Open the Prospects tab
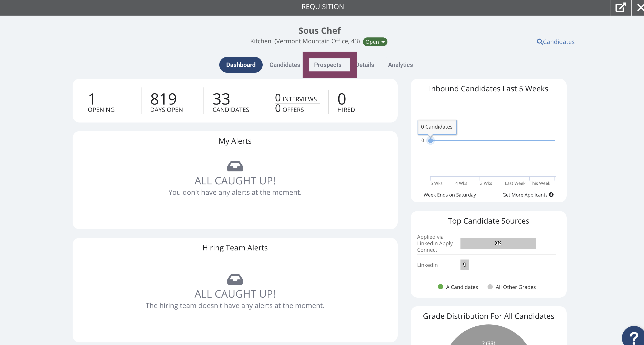Image resolution: width=644 pixels, height=345 pixels. click(x=327, y=65)
